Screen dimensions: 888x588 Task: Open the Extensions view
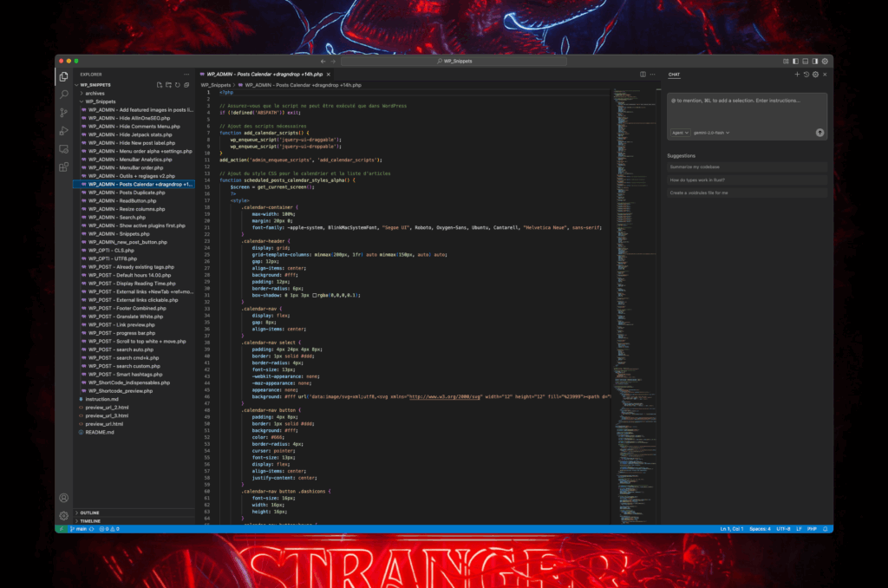click(63, 167)
